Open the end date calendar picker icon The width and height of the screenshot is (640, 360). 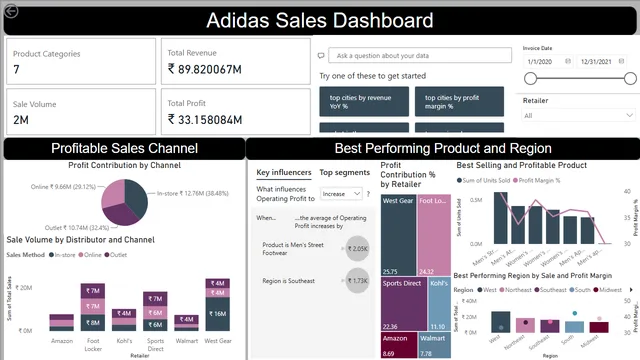coord(621,61)
